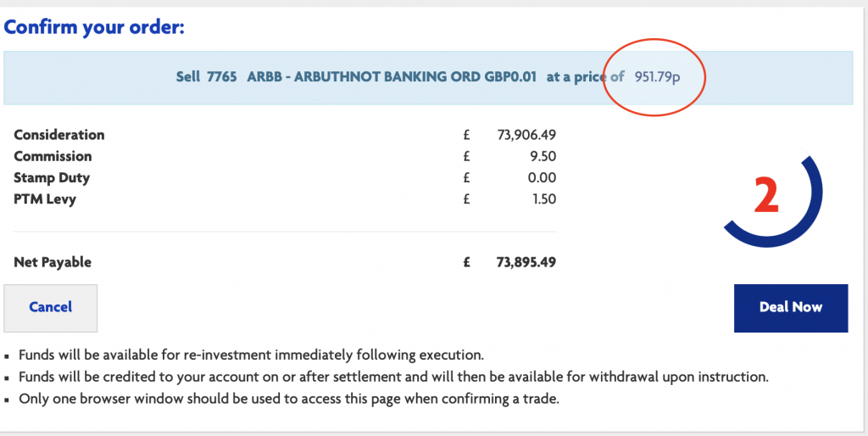Select the PTM Levy amount 1.50
Viewport: 868px width, 436px height.
(542, 198)
